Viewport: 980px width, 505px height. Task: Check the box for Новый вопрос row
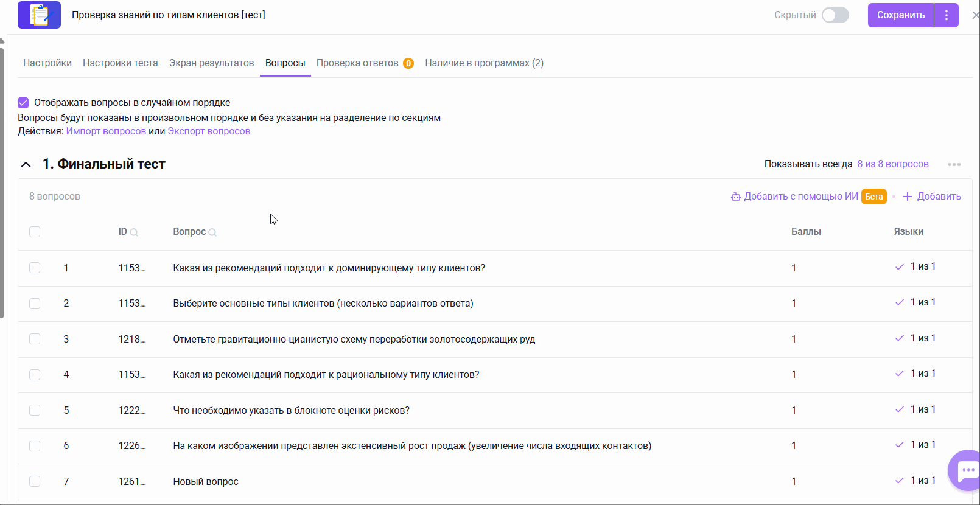35,481
